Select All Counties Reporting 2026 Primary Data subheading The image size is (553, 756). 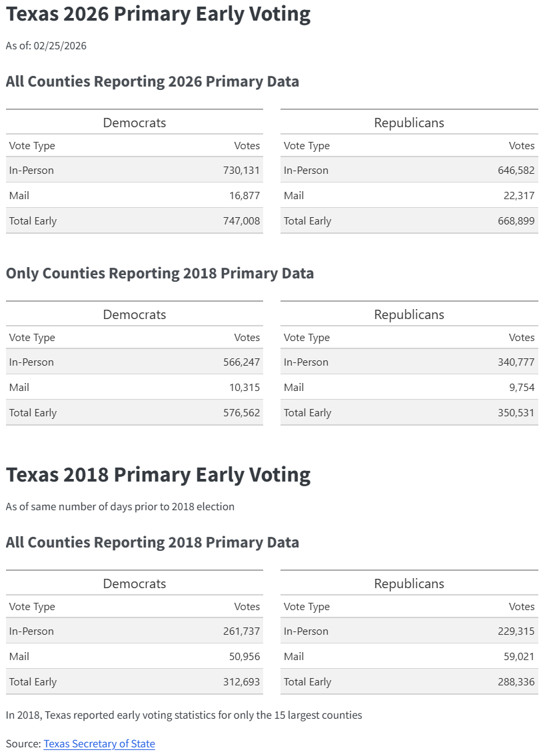tap(152, 81)
